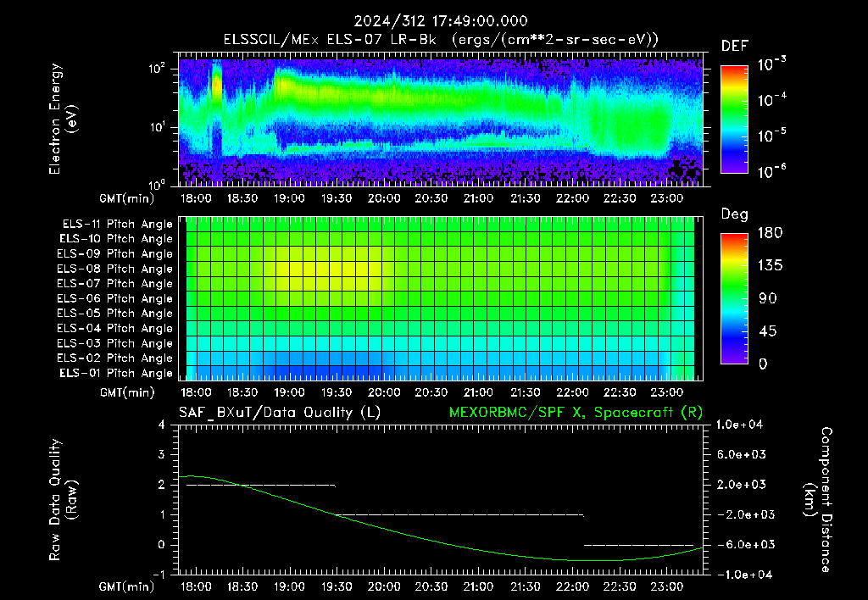Click the 10^-6 tick on DEF colorbar
868x600 pixels.
click(x=772, y=171)
